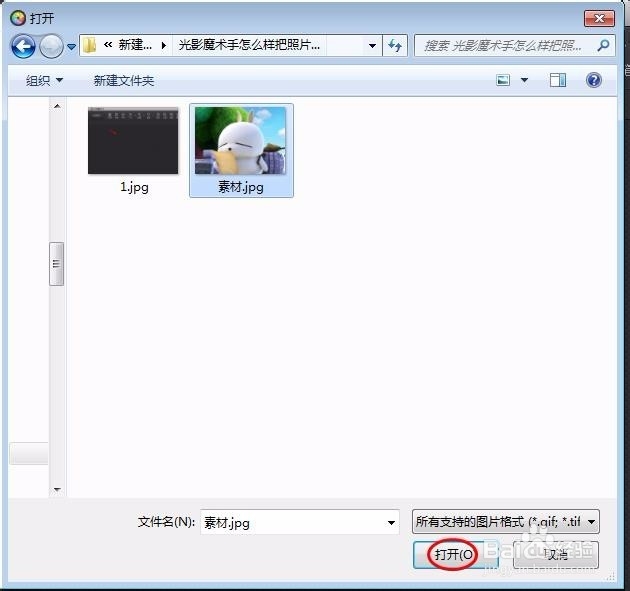This screenshot has height=591, width=630.
Task: Open help with the question mark icon
Action: pos(594,80)
